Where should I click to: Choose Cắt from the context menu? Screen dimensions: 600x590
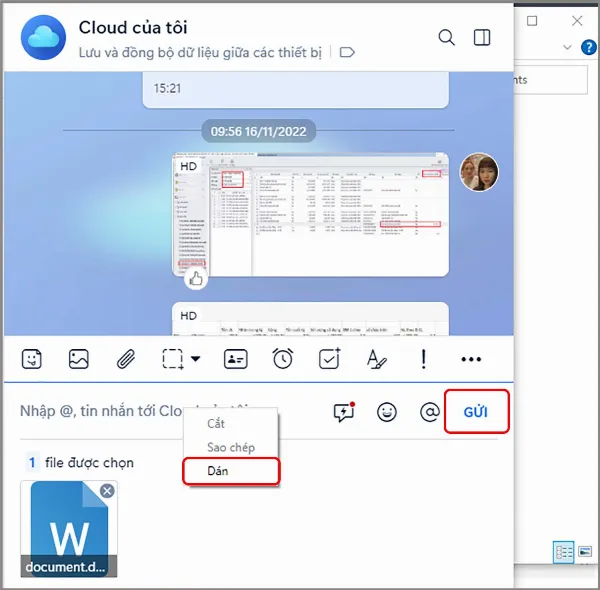[231, 424]
